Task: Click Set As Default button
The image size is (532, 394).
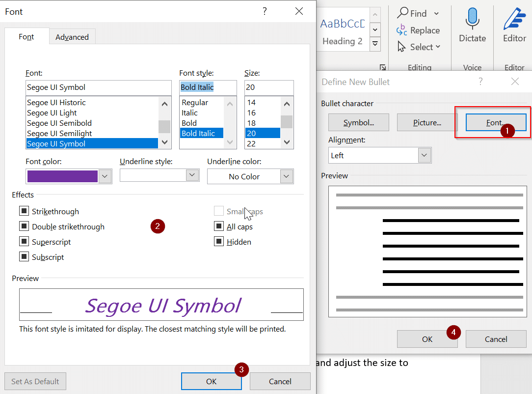Action: tap(35, 381)
